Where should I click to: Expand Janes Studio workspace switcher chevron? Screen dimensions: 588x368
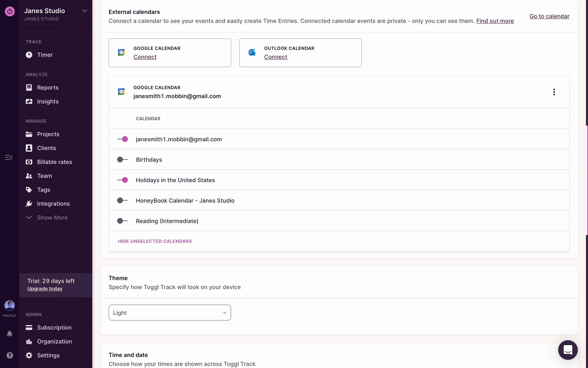pos(85,11)
